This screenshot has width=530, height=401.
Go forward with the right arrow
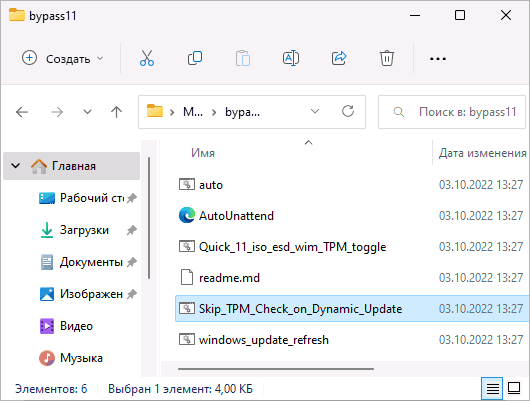pyautogui.click(x=57, y=112)
